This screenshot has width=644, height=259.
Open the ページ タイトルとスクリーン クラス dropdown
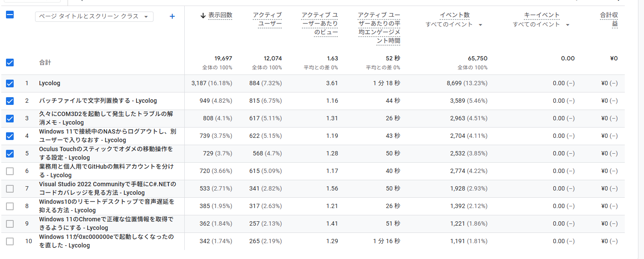pos(94,17)
